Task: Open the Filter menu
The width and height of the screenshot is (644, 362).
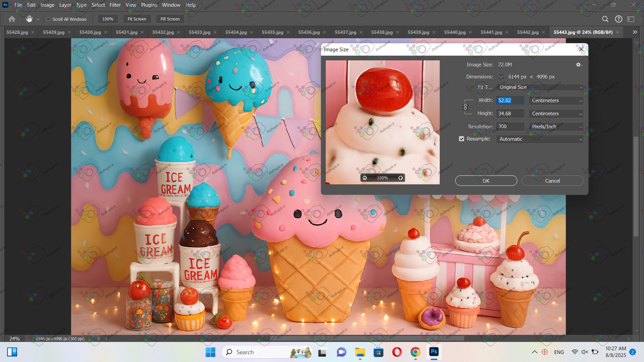Action: pyautogui.click(x=115, y=5)
